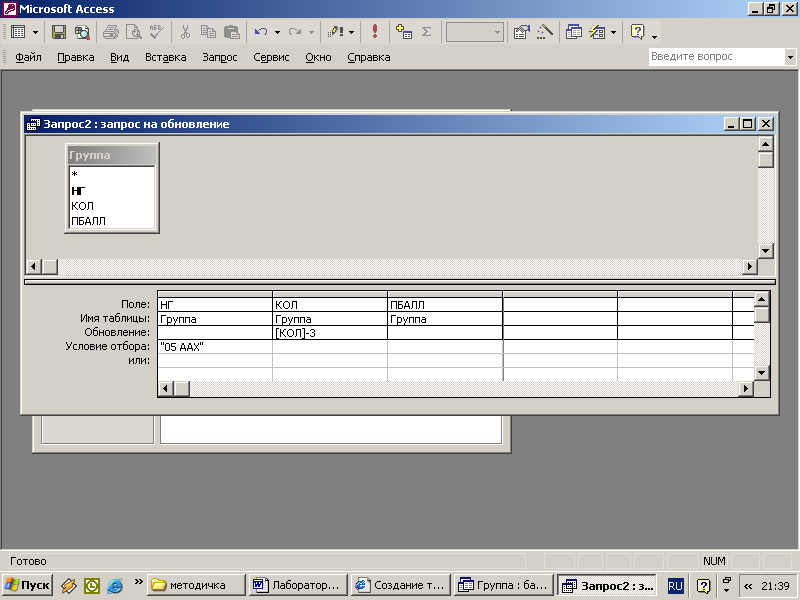Click the View datasheet toolbar icon
The image size is (800, 600).
pyautogui.click(x=18, y=32)
